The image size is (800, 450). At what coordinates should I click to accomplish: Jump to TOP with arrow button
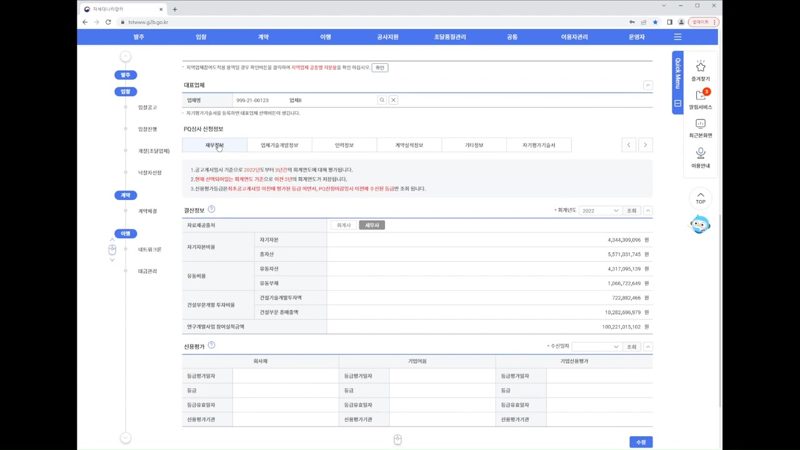pyautogui.click(x=701, y=198)
